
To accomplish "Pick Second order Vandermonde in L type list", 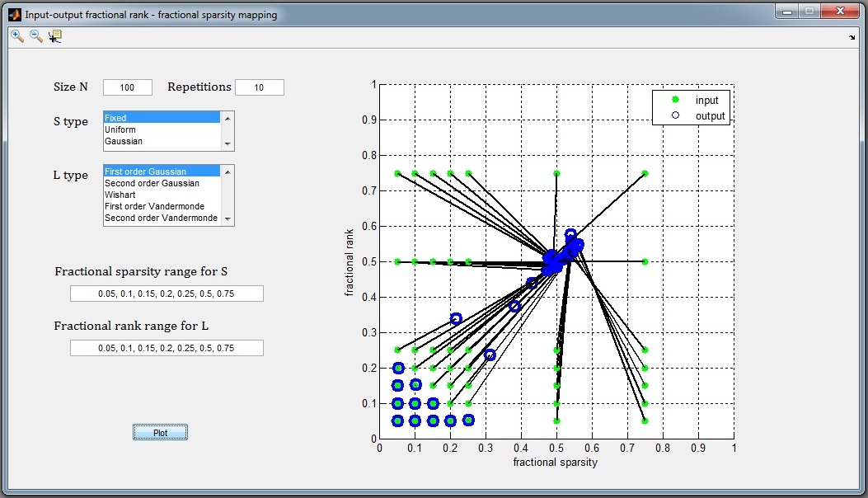I will [x=161, y=218].
